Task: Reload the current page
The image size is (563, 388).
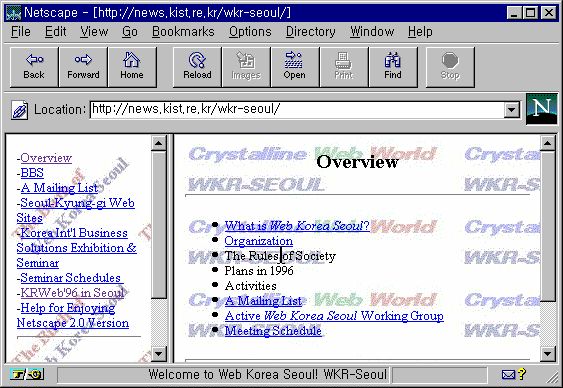Action: pyautogui.click(x=197, y=67)
